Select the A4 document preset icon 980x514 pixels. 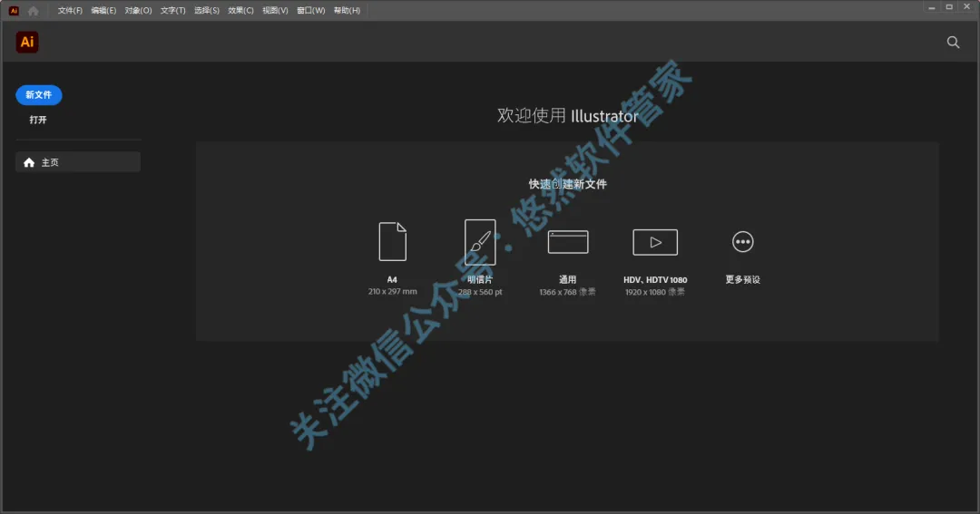393,241
